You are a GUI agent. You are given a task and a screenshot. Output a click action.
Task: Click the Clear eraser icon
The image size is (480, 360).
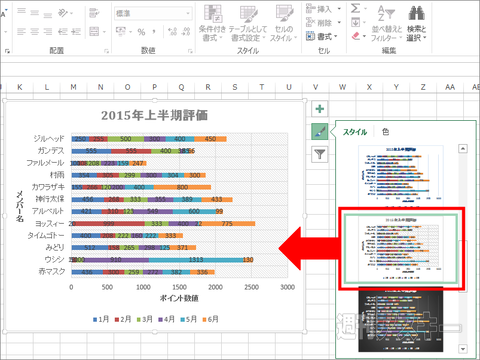click(356, 36)
